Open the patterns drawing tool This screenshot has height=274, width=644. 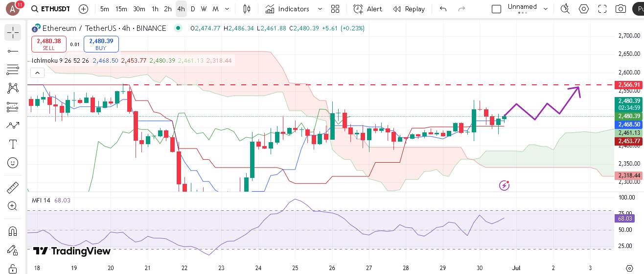[x=13, y=88]
